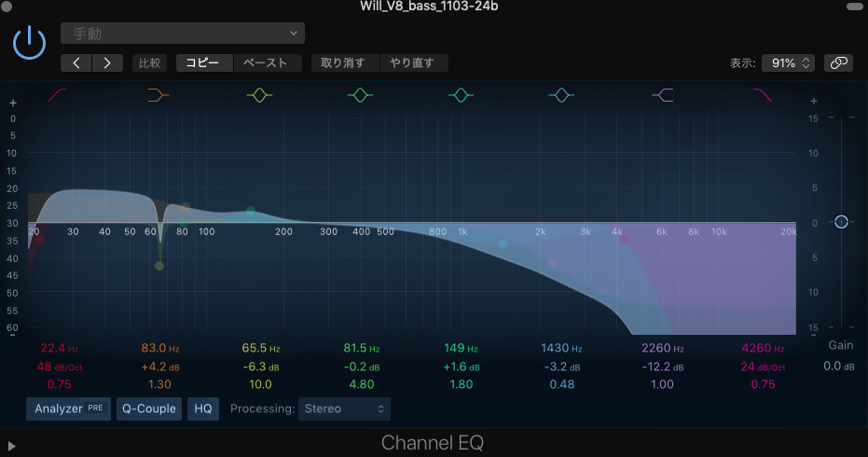Toggle the Analyzer button
Image resolution: width=868 pixels, height=457 pixels.
tap(68, 409)
